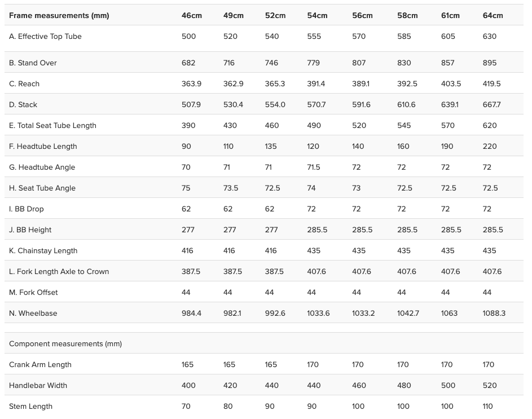Click the I. BB Drop row label
532x419 pixels.
[x=27, y=209]
